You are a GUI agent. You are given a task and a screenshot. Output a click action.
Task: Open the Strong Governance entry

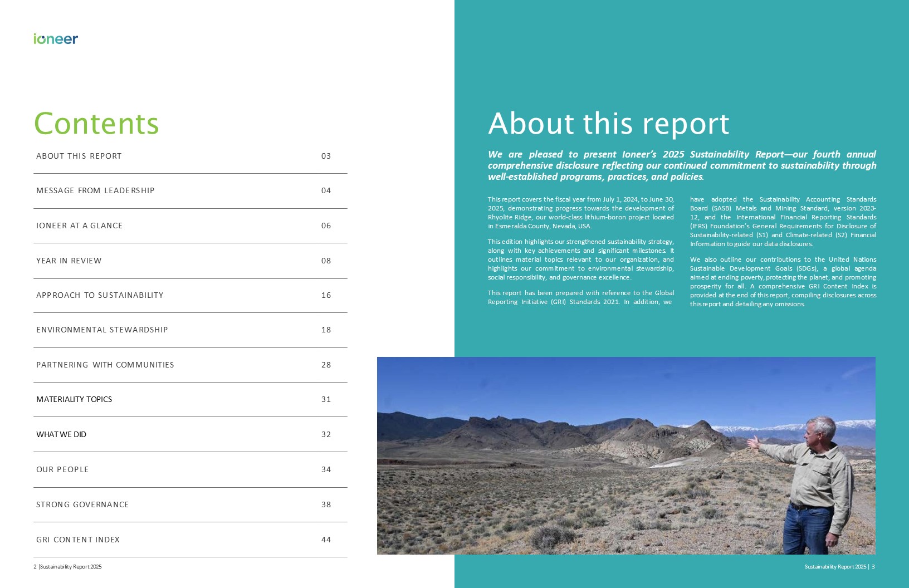(82, 504)
